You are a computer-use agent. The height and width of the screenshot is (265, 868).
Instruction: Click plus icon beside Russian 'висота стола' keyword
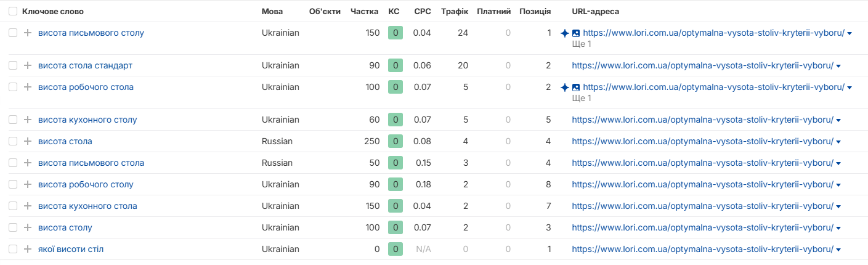tap(27, 141)
